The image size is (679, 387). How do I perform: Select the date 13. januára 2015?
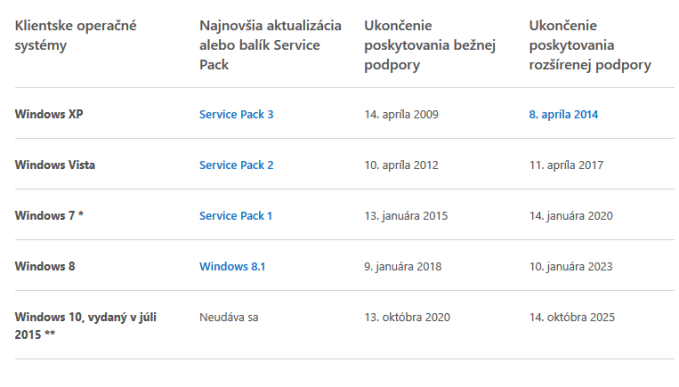tap(406, 216)
